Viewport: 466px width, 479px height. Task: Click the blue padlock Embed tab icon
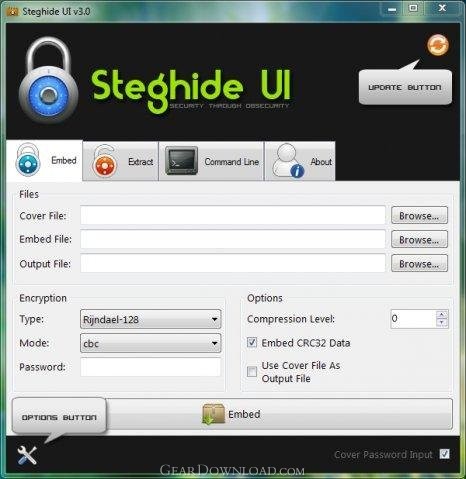pos(28,159)
